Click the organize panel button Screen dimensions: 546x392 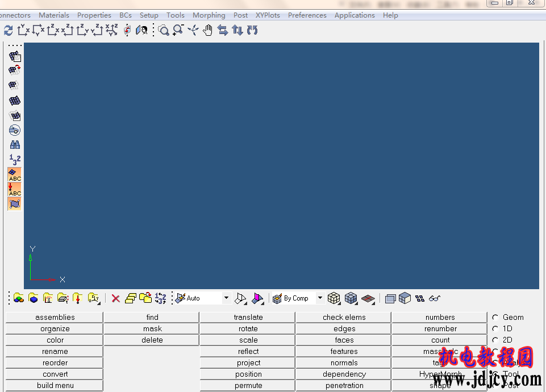(x=55, y=329)
